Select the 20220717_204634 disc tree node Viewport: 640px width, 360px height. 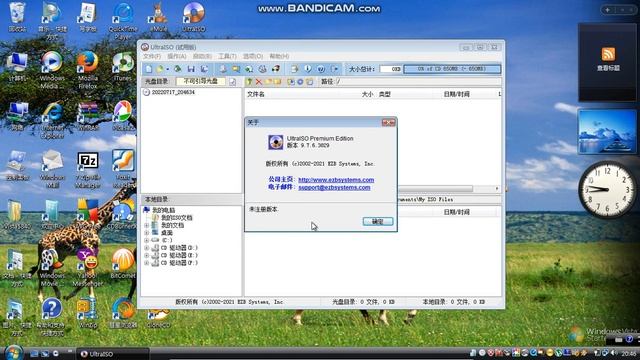(x=173, y=93)
